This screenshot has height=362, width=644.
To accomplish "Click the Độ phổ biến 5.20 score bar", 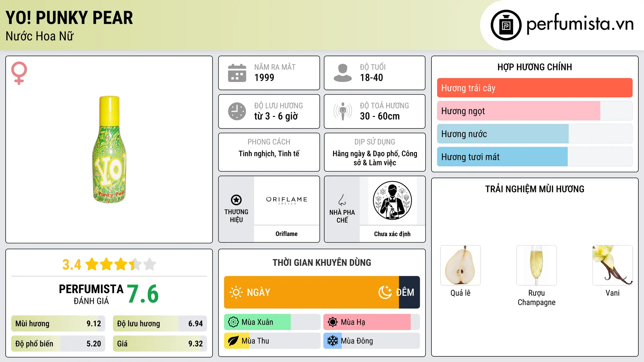I will click(58, 344).
